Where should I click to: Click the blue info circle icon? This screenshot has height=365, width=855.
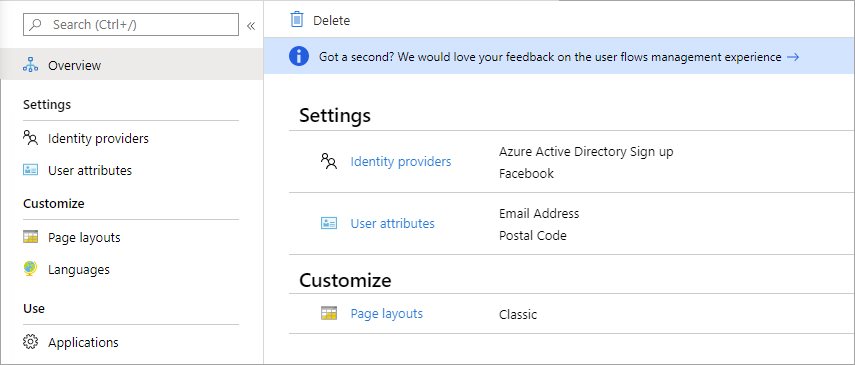[299, 56]
